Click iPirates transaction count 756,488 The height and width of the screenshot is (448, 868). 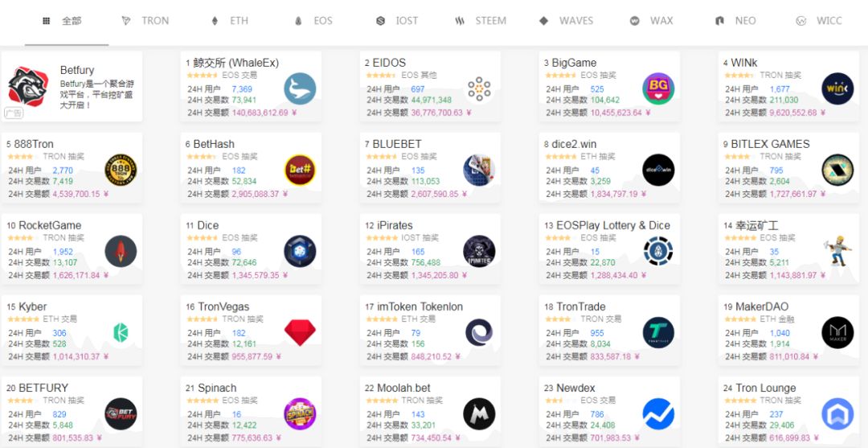point(426,262)
